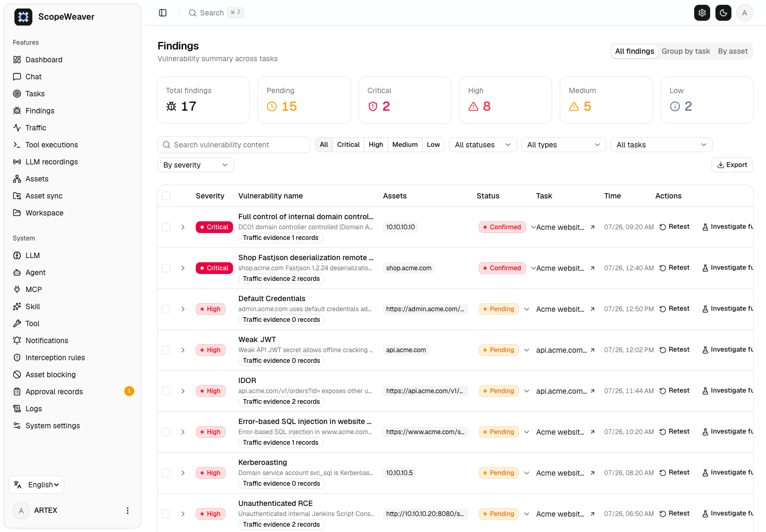
Task: Click the 10.10.10.5 asset tag
Action: coord(399,473)
